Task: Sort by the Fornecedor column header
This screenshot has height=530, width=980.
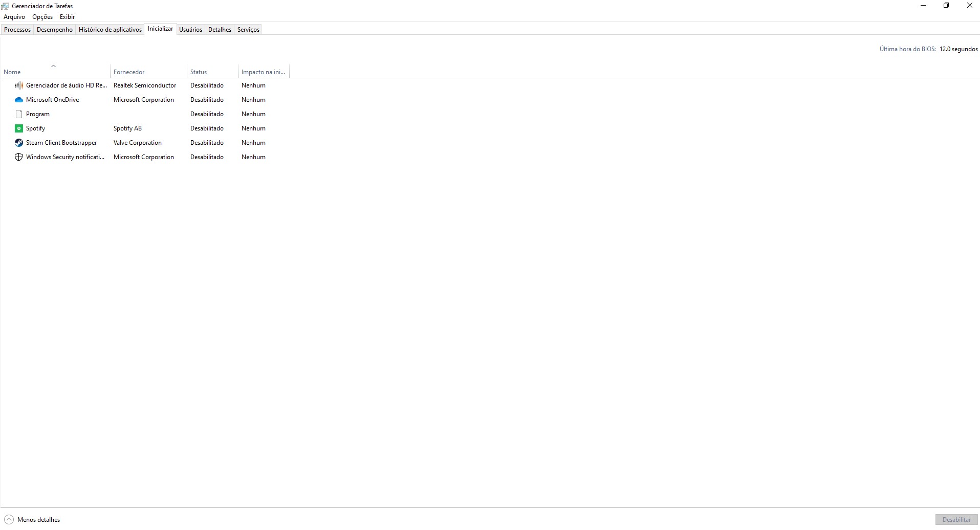Action: [148, 72]
